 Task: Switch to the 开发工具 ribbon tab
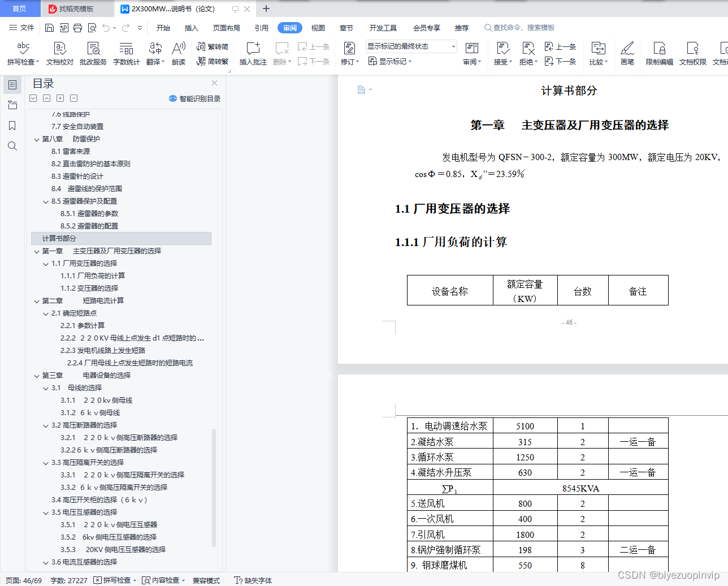383,28
